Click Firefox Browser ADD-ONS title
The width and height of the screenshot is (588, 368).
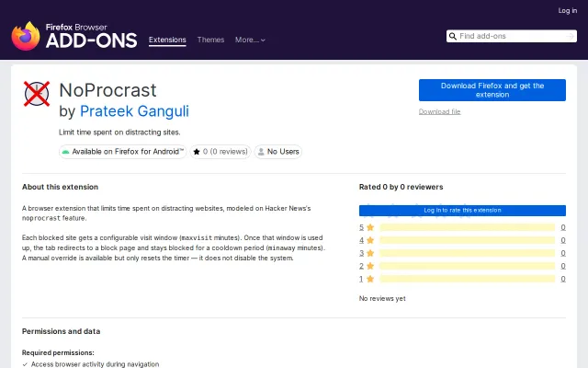tap(91, 36)
